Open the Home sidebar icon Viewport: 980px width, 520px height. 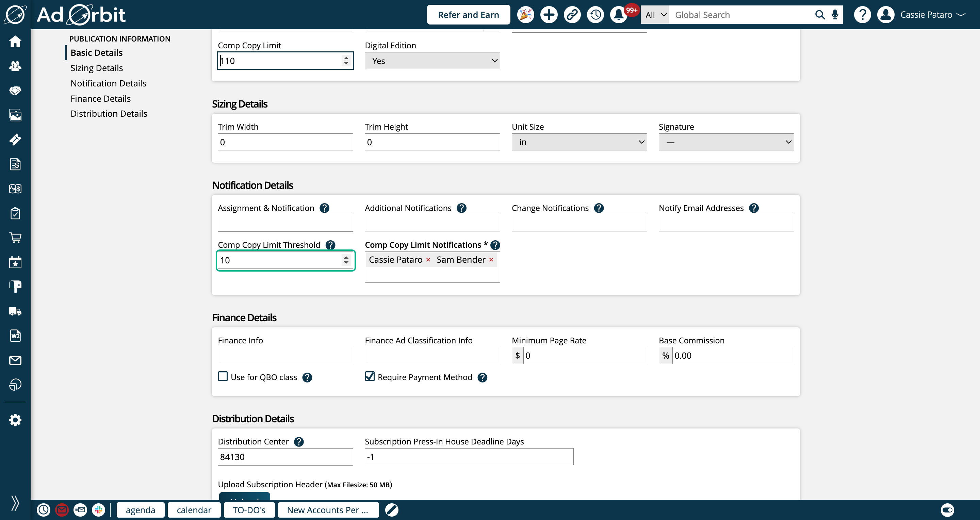pos(15,42)
